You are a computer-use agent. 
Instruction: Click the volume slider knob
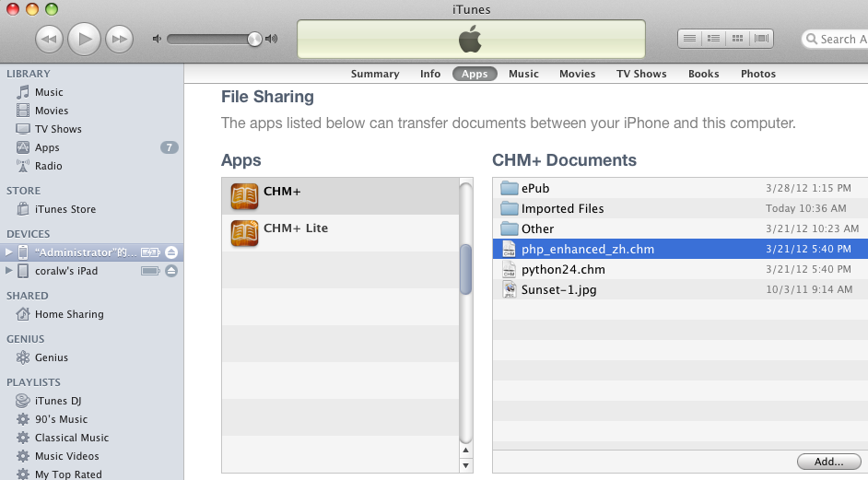tap(254, 39)
